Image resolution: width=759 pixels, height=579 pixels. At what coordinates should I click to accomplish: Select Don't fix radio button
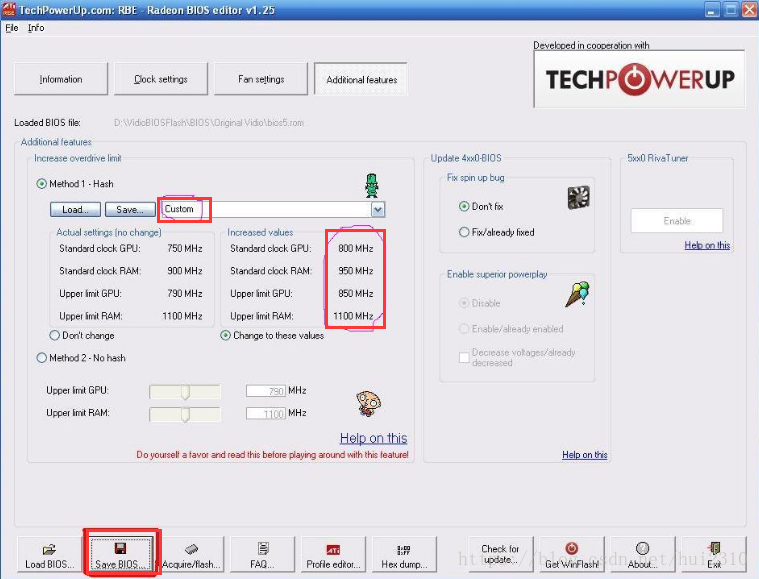coord(464,207)
